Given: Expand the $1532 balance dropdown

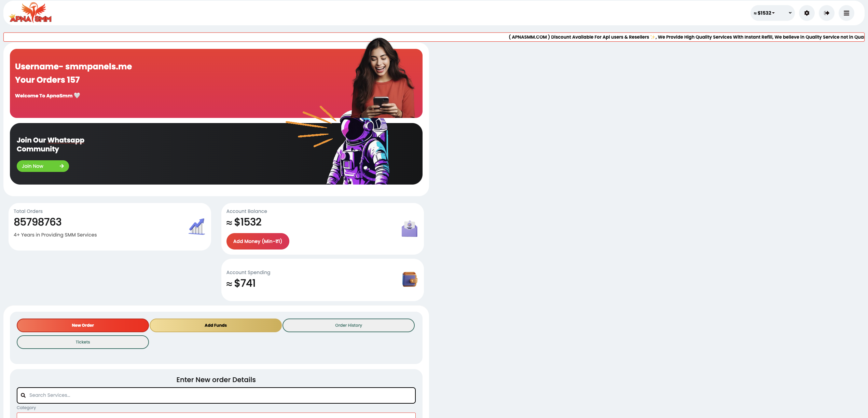Looking at the screenshot, I should tap(764, 13).
